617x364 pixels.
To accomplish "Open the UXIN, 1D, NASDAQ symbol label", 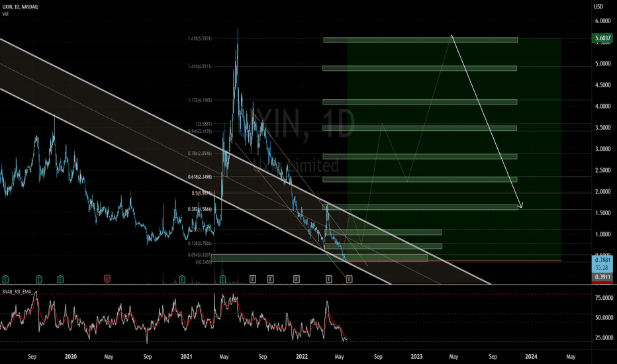I will [x=20, y=7].
